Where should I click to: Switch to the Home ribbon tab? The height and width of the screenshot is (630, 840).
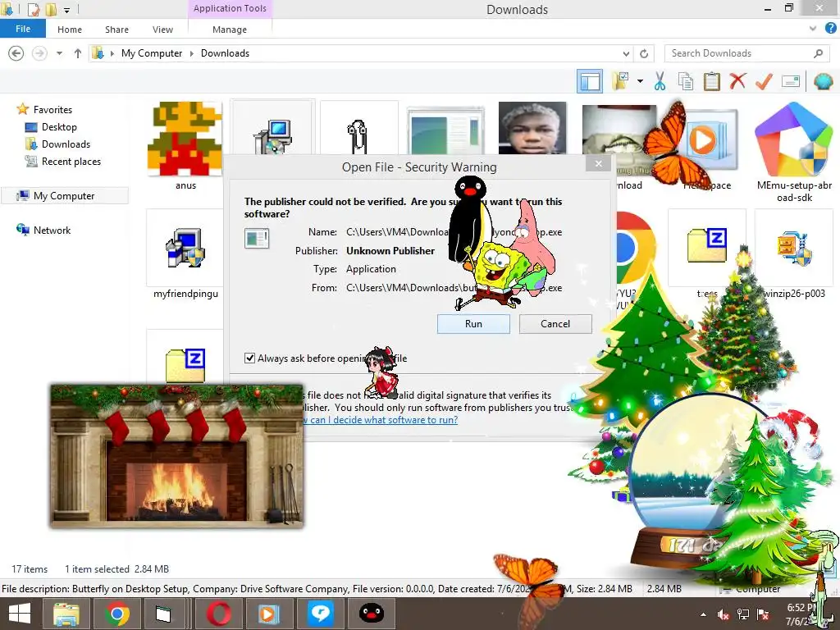click(70, 30)
